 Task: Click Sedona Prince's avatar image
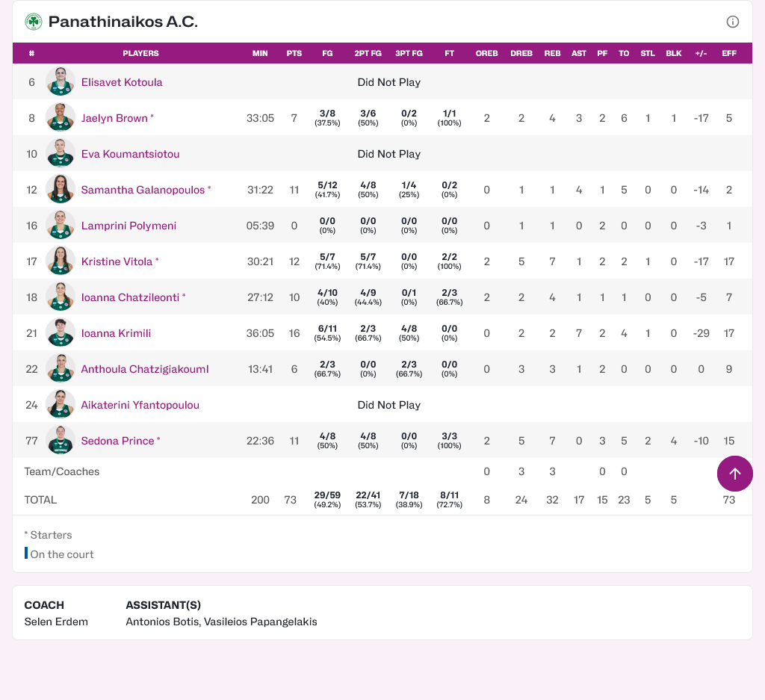pos(60,441)
